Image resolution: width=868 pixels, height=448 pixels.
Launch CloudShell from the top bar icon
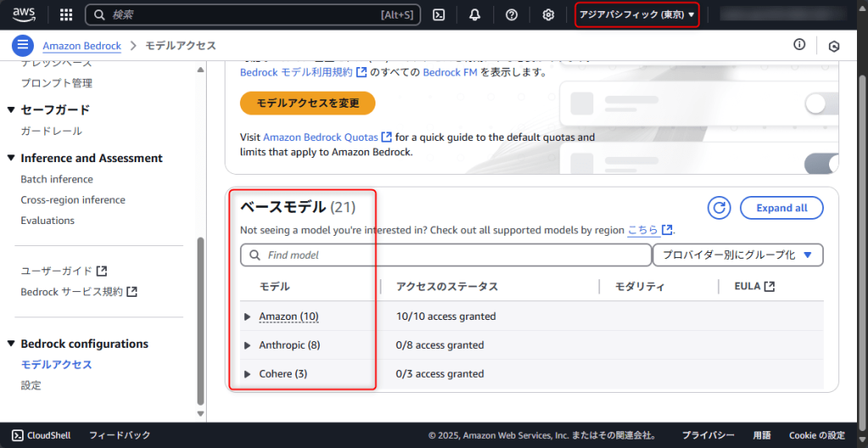(439, 15)
